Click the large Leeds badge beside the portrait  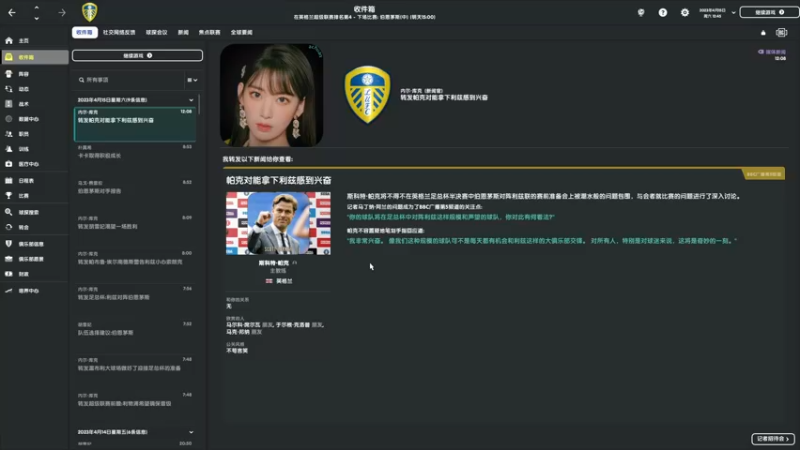(367, 95)
